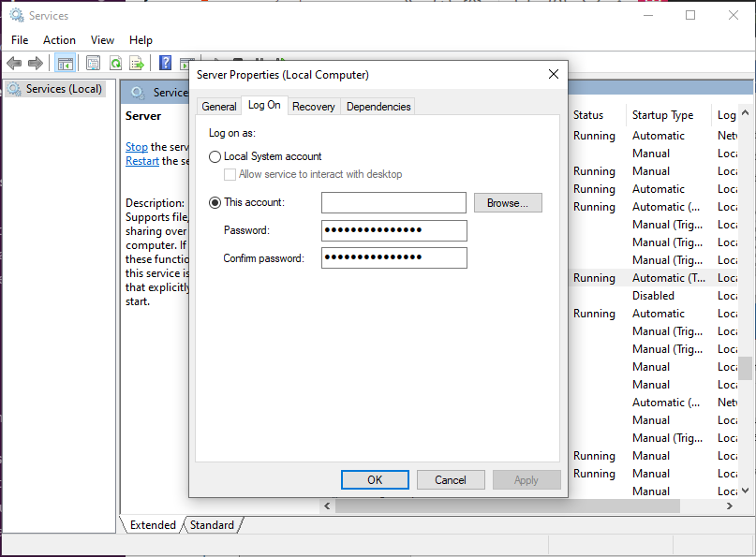Switch to the General tab
This screenshot has height=557, width=756.
(219, 107)
